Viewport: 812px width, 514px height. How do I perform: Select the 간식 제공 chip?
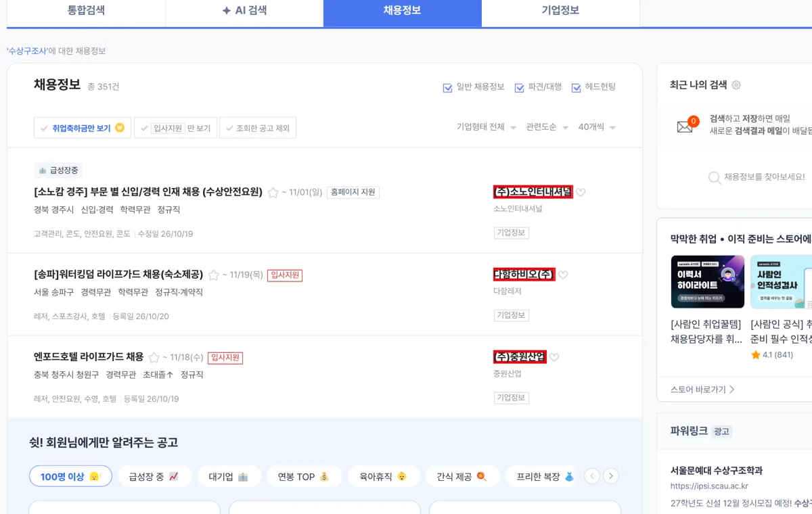click(x=463, y=476)
